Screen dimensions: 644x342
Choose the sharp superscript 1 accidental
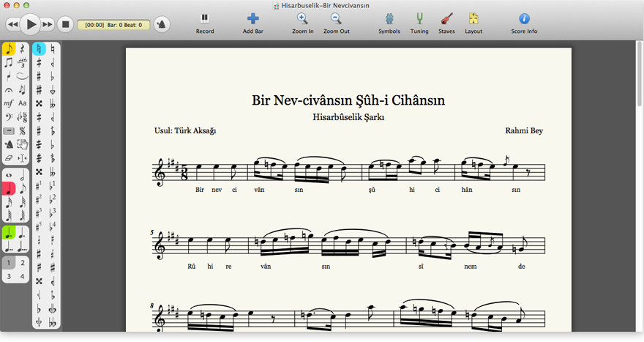point(39,185)
